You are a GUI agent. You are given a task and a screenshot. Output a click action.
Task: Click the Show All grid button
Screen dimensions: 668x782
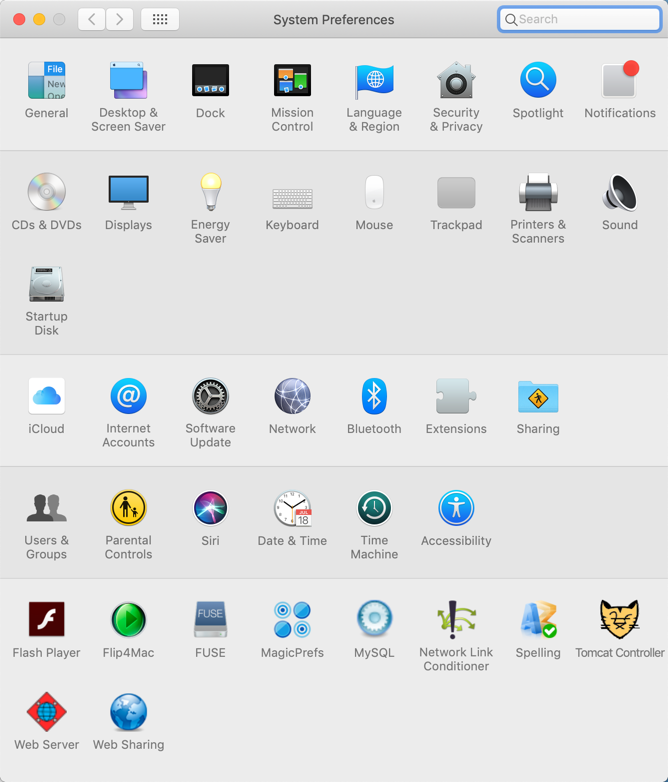[x=160, y=19]
